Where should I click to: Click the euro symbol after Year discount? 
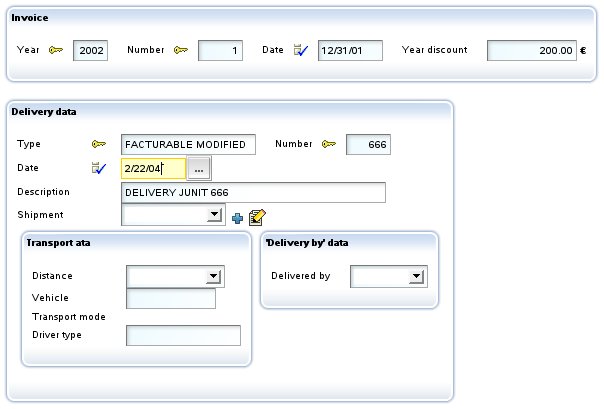click(x=583, y=50)
